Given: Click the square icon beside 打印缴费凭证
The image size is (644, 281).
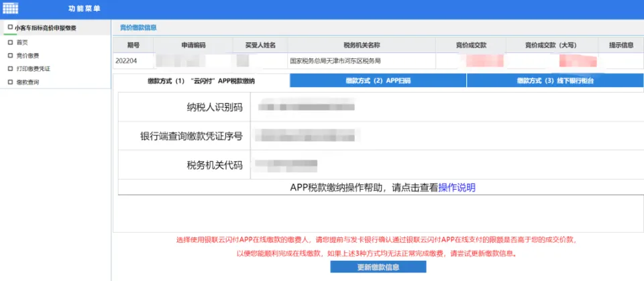Looking at the screenshot, I should click(x=10, y=68).
